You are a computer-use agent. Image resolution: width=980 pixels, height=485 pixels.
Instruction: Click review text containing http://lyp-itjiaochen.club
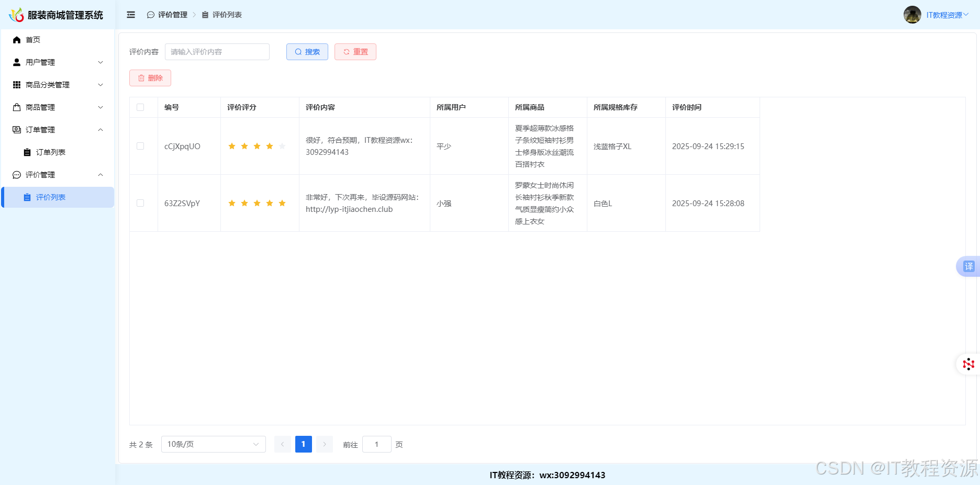pyautogui.click(x=362, y=204)
